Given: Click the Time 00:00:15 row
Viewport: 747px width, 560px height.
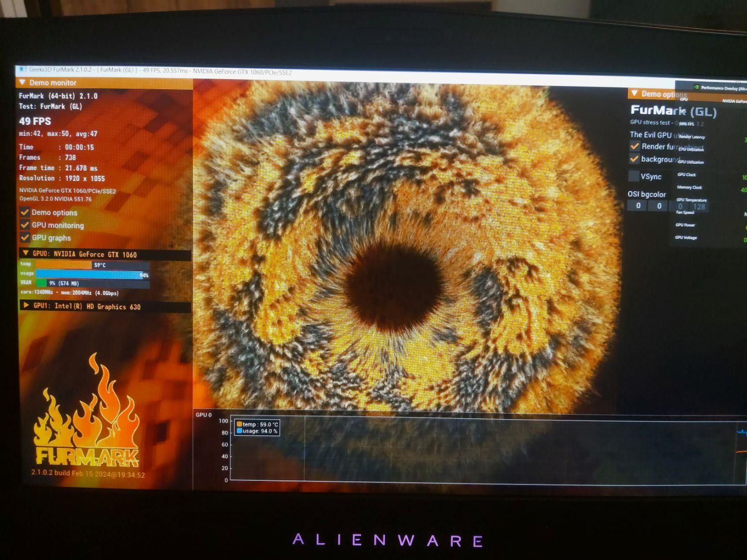Looking at the screenshot, I should click(x=56, y=147).
